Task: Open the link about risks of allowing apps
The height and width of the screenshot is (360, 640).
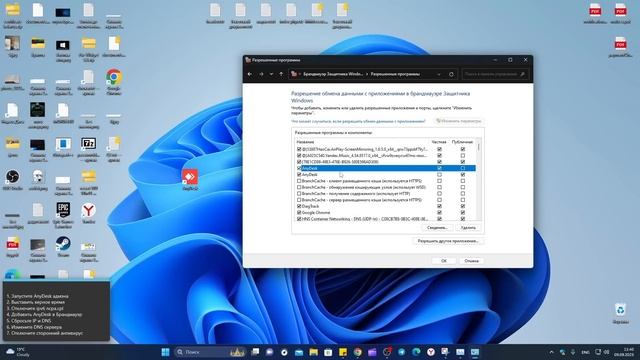Action: tap(358, 121)
